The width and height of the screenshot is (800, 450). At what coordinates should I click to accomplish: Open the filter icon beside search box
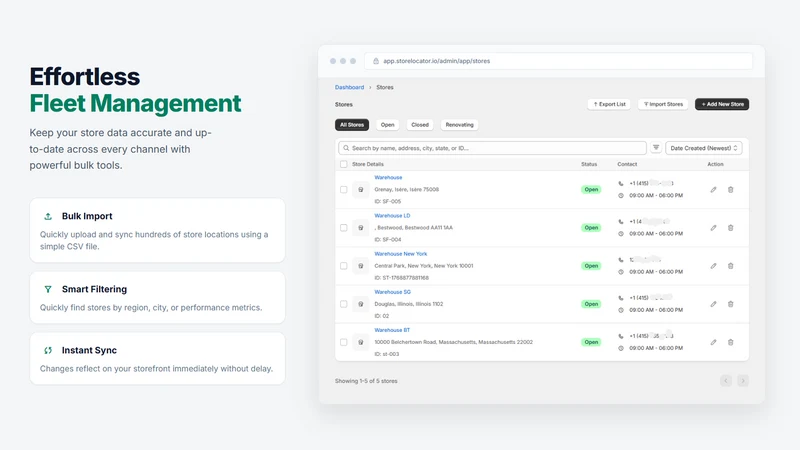[x=656, y=148]
